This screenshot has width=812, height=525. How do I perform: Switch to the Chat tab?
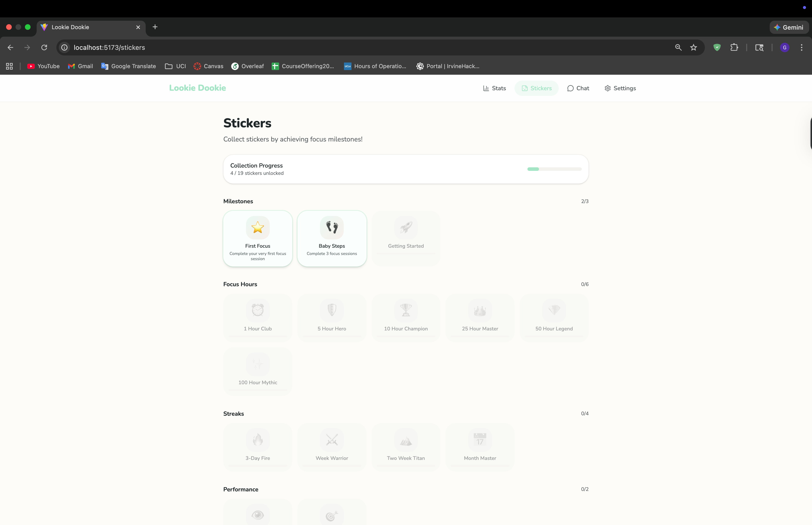(578, 88)
